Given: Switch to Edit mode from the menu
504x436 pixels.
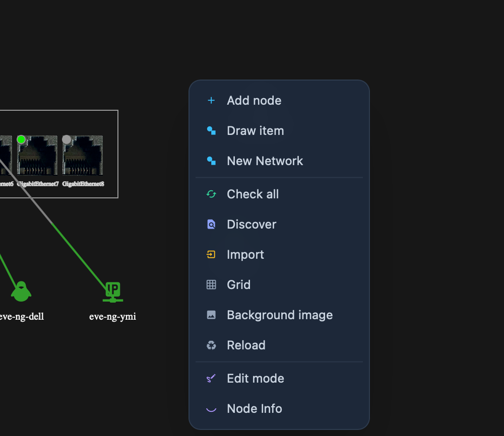Looking at the screenshot, I should click(x=279, y=378).
